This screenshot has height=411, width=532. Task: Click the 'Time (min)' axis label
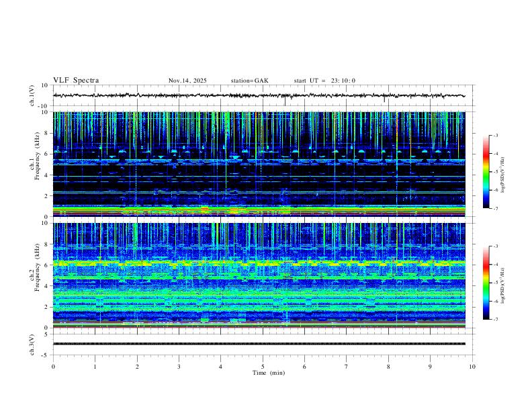269,373
